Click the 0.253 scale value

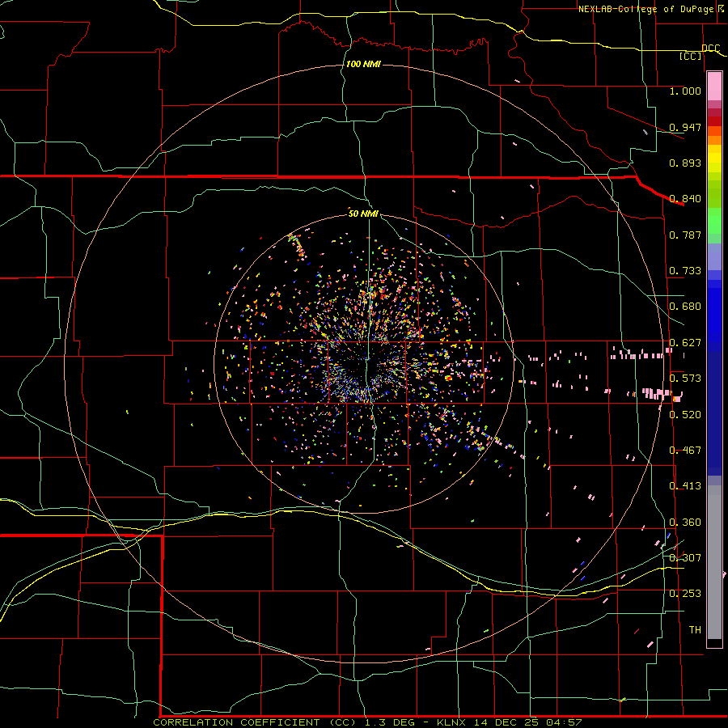[685, 594]
